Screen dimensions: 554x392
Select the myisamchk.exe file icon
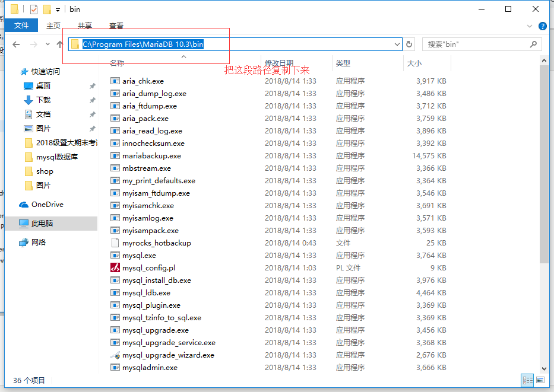[x=115, y=205]
